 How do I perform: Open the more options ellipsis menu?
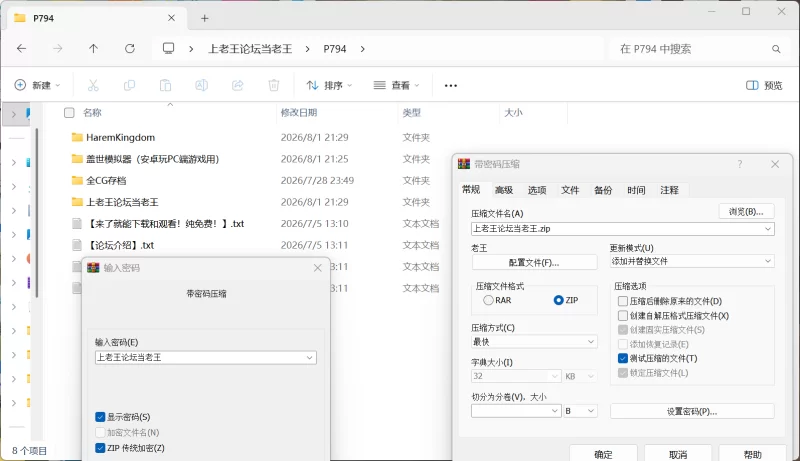(x=451, y=86)
